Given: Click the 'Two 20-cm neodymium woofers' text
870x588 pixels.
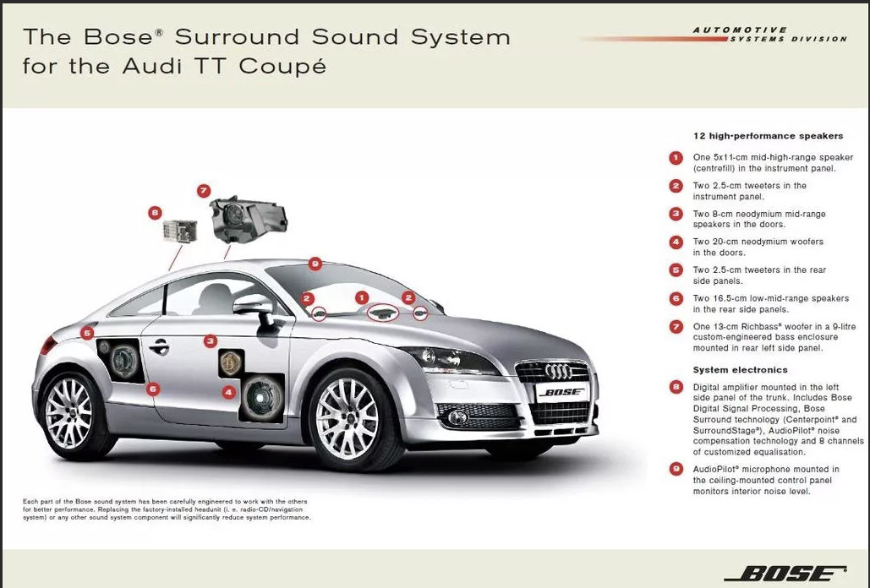Looking at the screenshot, I should [x=758, y=248].
